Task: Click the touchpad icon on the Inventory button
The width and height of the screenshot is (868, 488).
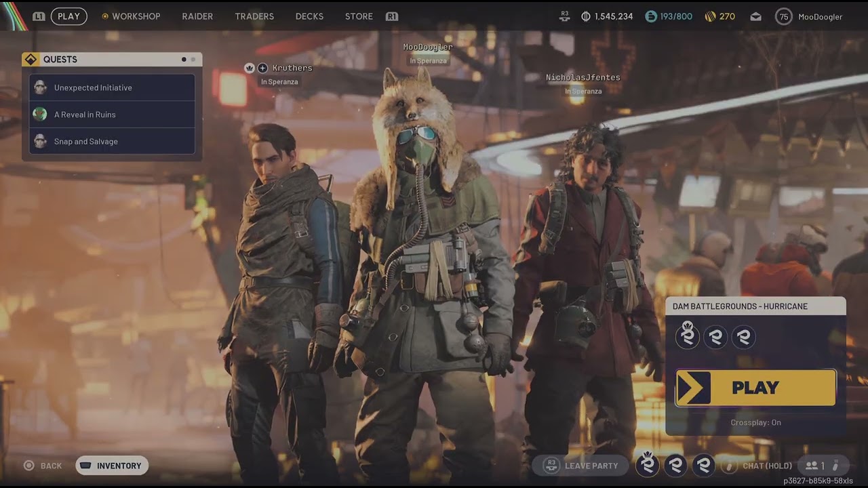Action: point(85,466)
